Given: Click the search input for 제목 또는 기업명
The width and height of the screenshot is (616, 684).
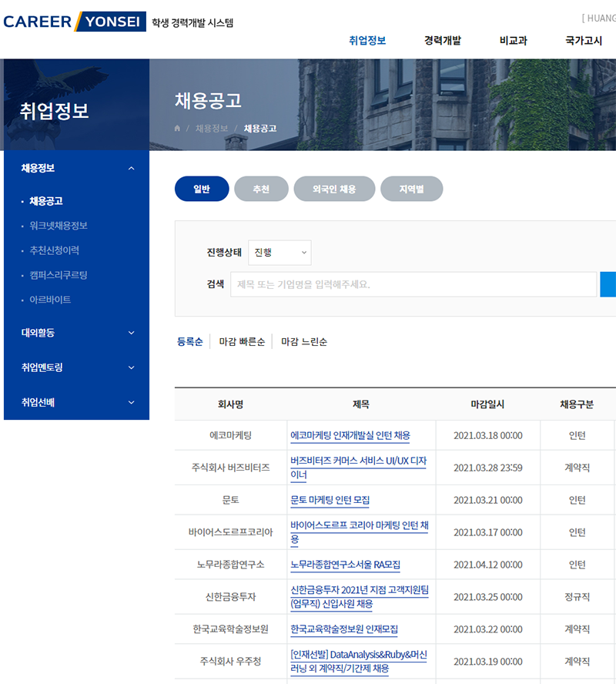Looking at the screenshot, I should (413, 284).
